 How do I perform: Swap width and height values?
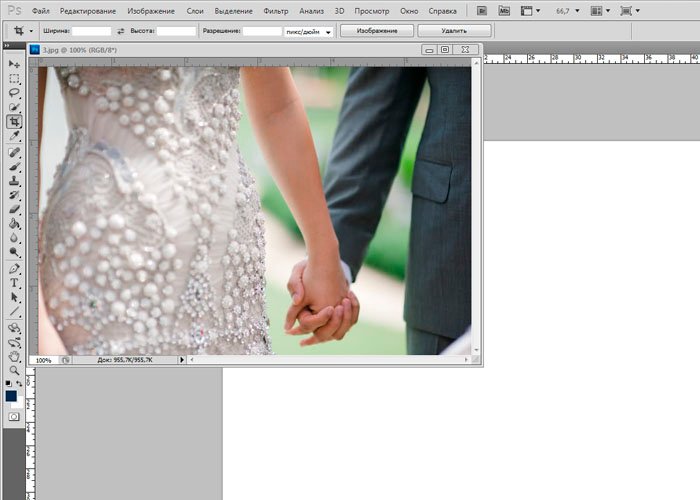(x=121, y=31)
